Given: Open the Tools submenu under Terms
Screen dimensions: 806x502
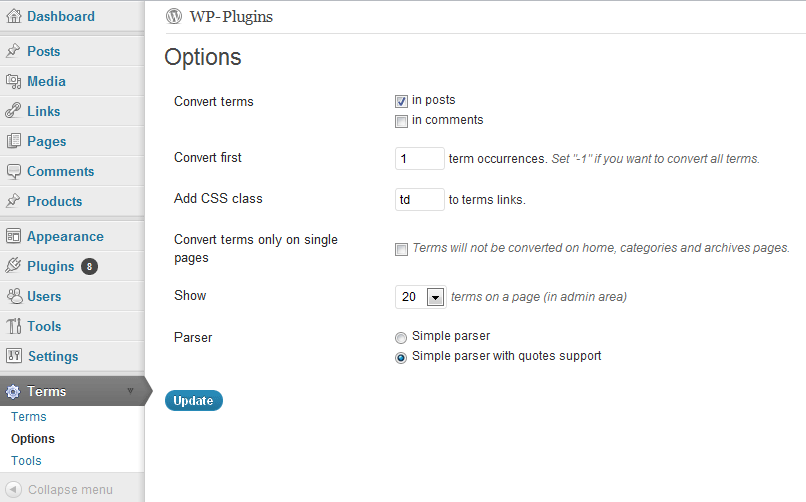Looking at the screenshot, I should 26,461.
